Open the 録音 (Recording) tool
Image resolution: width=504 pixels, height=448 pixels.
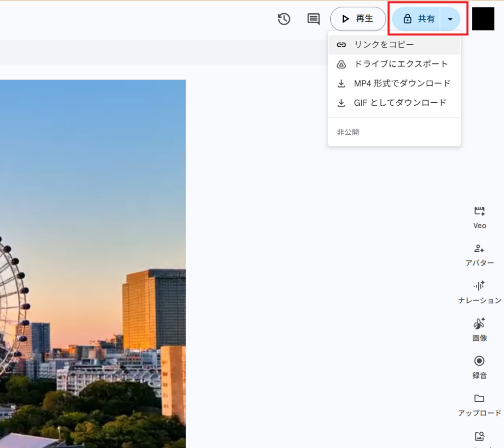click(479, 367)
